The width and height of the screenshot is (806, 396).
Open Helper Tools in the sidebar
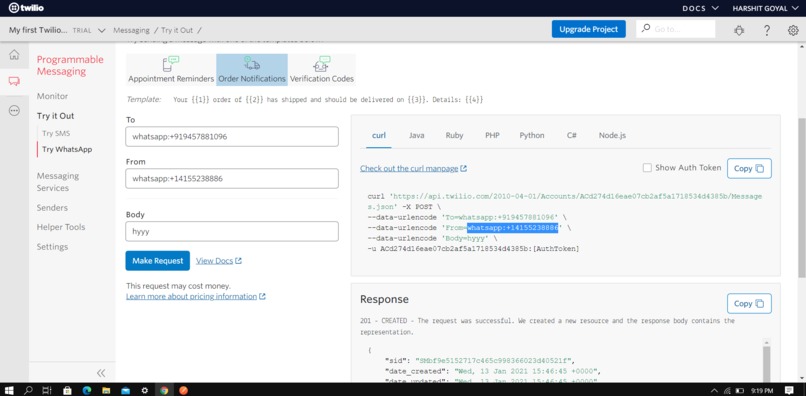pos(61,227)
